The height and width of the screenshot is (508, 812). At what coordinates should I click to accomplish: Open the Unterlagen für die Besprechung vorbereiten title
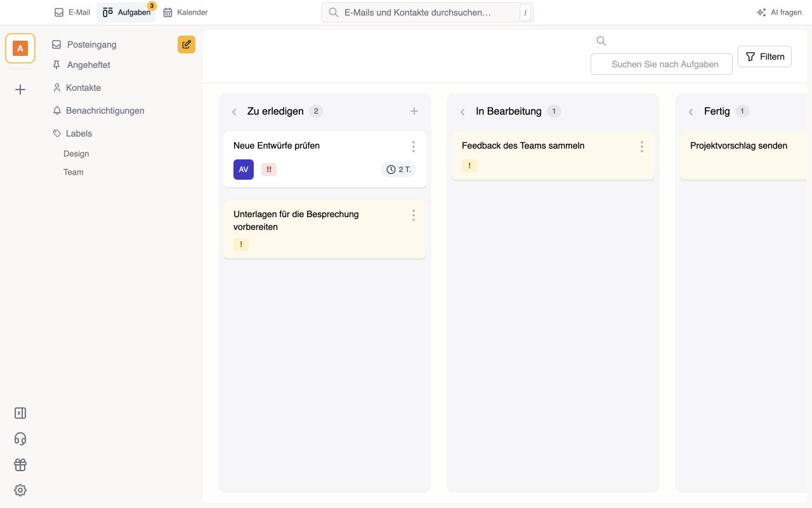[x=296, y=220]
